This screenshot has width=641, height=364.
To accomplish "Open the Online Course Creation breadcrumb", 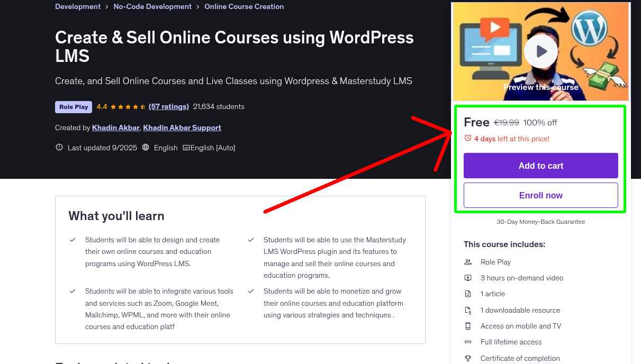I will (x=244, y=7).
